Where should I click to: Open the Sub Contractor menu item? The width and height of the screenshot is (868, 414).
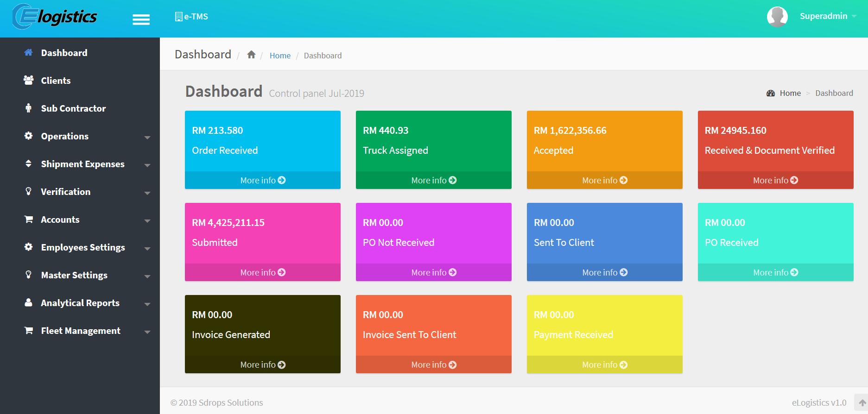73,108
